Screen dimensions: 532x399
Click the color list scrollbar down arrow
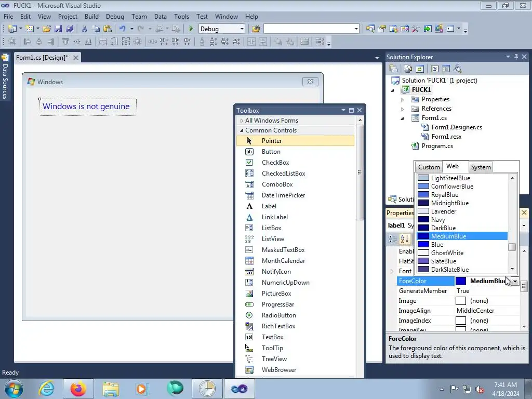pyautogui.click(x=512, y=269)
